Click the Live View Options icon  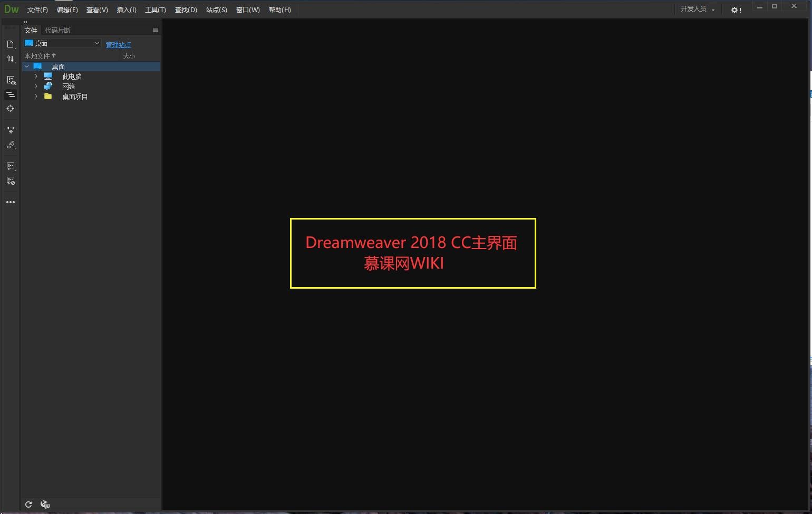tap(11, 80)
